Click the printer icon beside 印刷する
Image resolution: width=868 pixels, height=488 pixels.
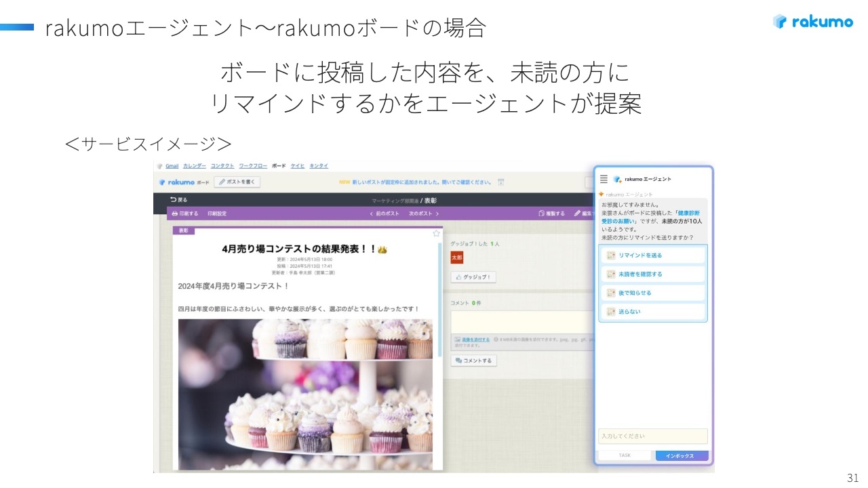click(174, 213)
